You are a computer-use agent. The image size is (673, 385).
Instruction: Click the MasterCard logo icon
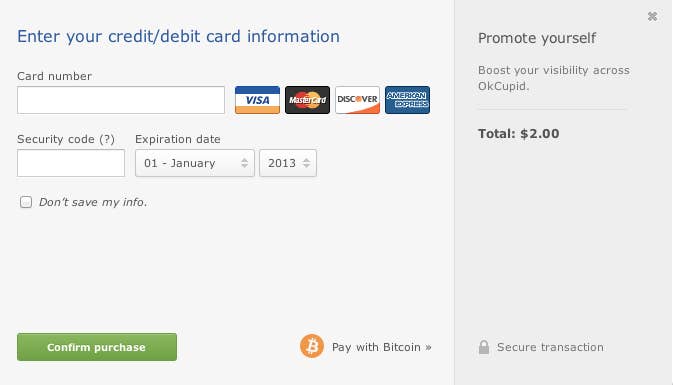click(x=307, y=100)
